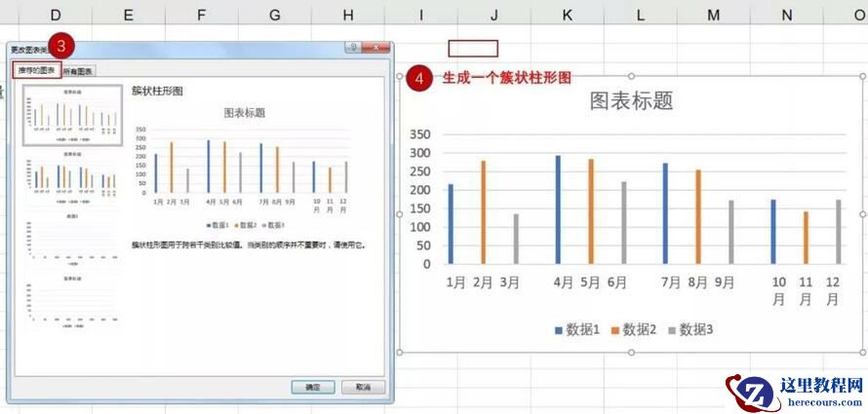Click the selected cell in column J

(x=473, y=49)
